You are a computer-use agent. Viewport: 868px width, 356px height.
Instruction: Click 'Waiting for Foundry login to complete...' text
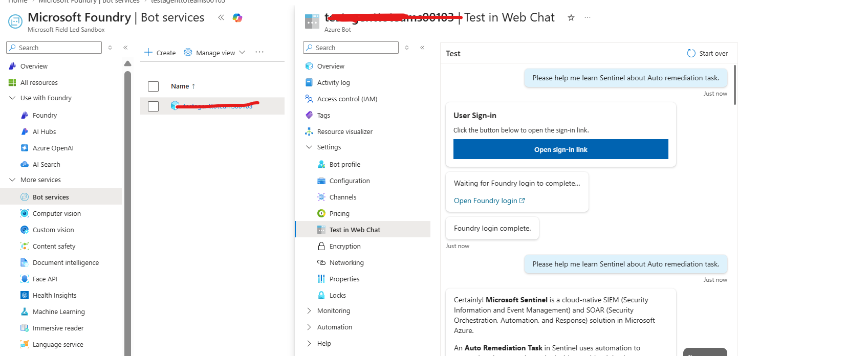(x=517, y=183)
